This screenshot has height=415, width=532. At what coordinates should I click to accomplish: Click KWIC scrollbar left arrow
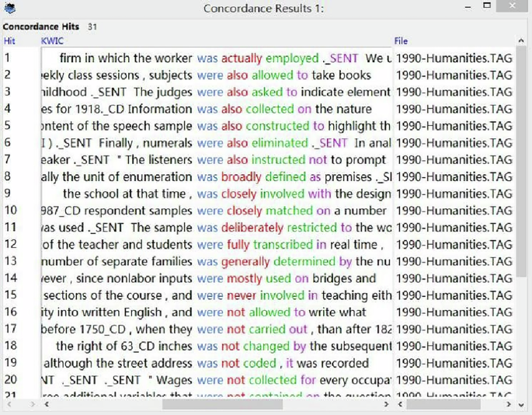(47, 404)
